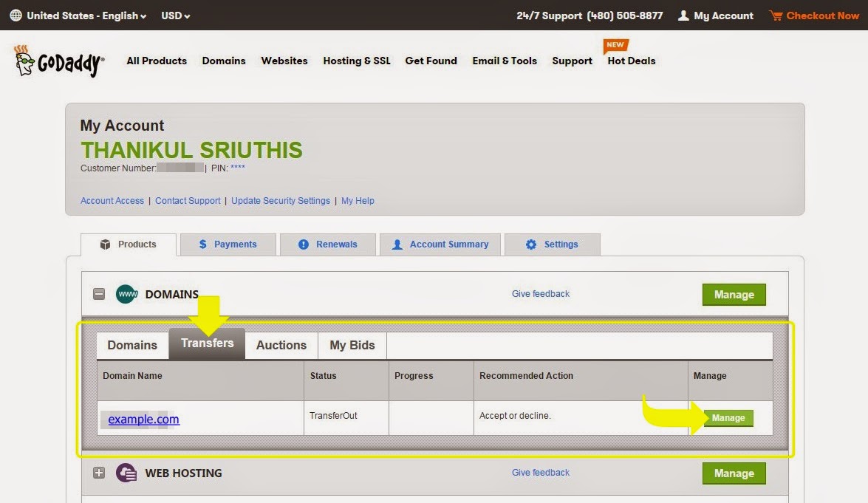The width and height of the screenshot is (868, 503).
Task: Click the Payments dollar icon
Action: tap(202, 244)
